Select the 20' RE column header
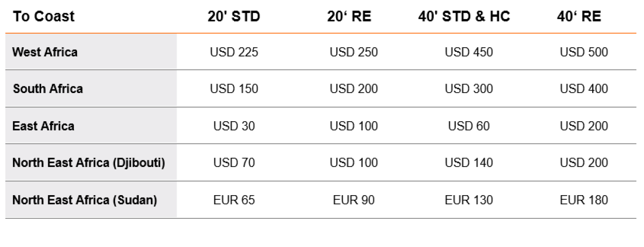The height and width of the screenshot is (247, 644). [x=349, y=16]
